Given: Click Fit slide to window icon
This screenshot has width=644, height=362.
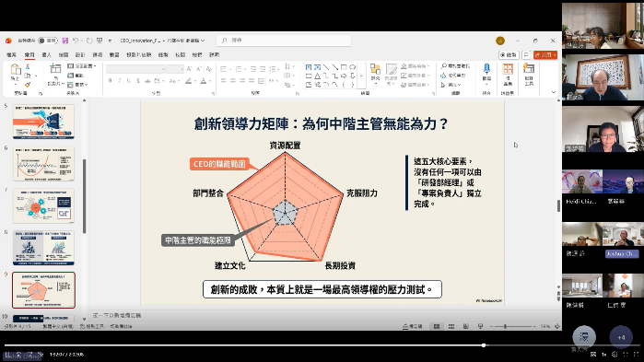Looking at the screenshot, I should click(556, 326).
